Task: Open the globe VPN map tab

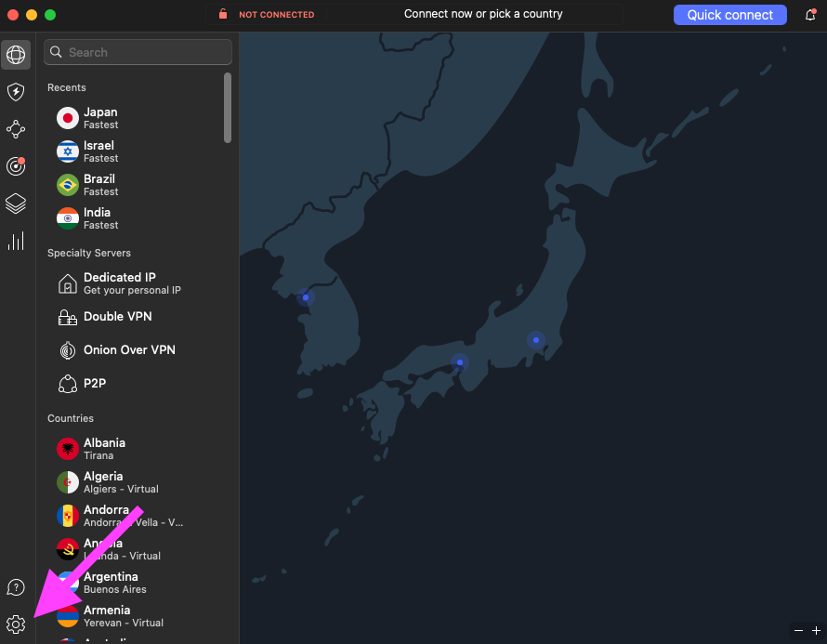Action: pyautogui.click(x=16, y=54)
